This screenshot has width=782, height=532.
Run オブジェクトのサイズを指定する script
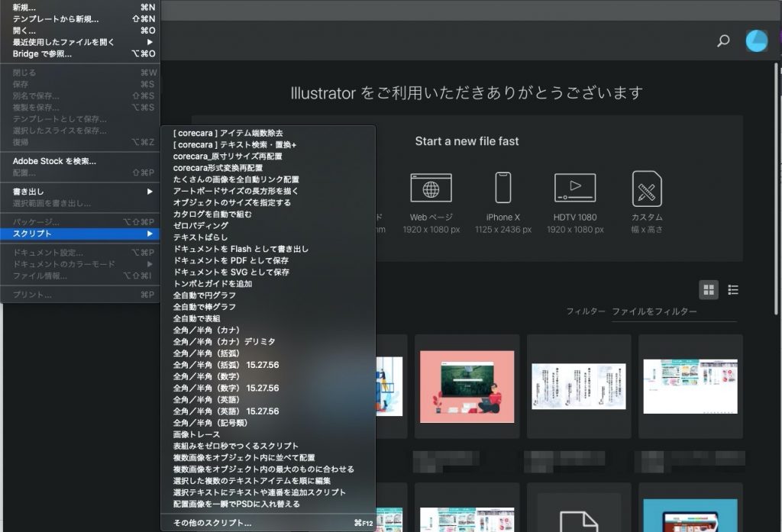pyautogui.click(x=268, y=202)
